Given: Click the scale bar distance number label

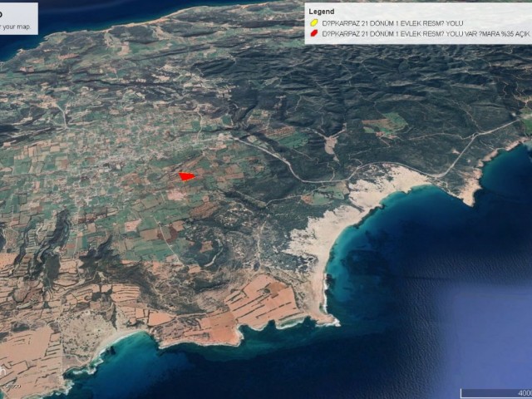Looking at the screenshot, I should point(525,393).
